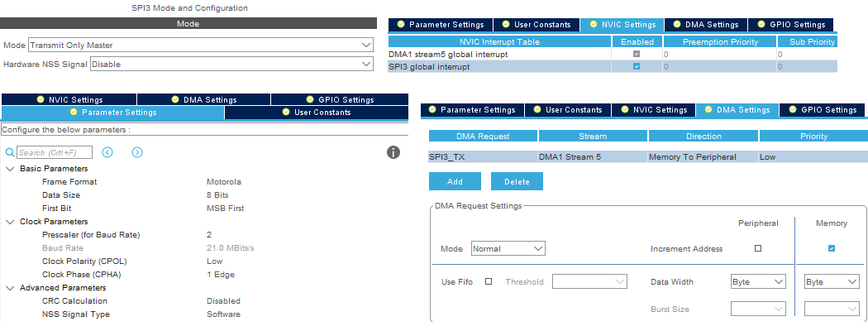The width and height of the screenshot is (868, 331).
Task: Click the parameter search input field
Action: (55, 152)
